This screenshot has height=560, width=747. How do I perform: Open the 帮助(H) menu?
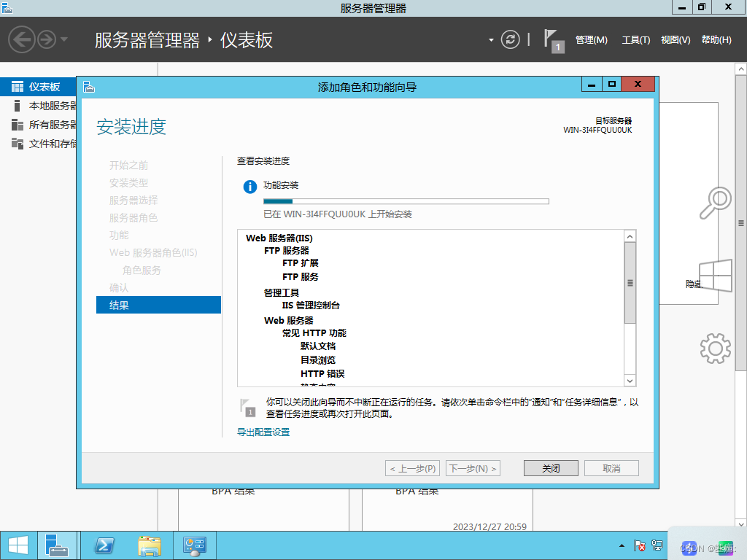click(x=716, y=40)
